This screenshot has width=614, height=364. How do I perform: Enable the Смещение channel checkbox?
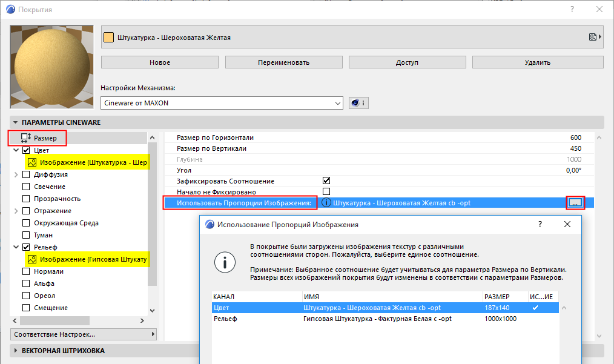pos(26,308)
